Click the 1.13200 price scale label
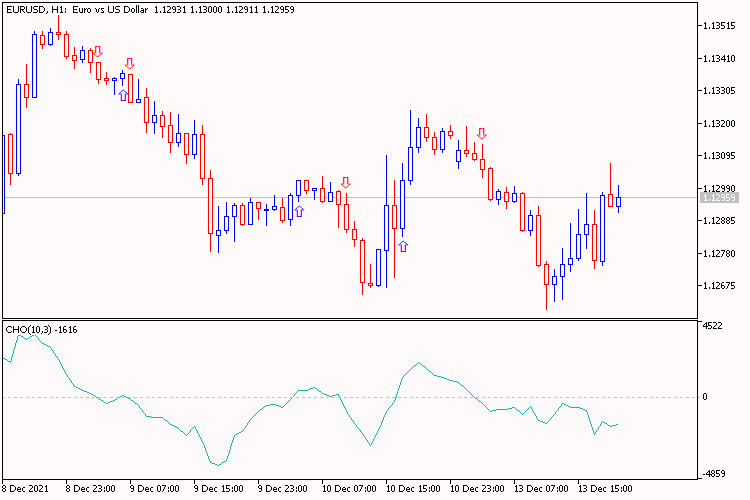This screenshot has width=750, height=500. point(719,124)
